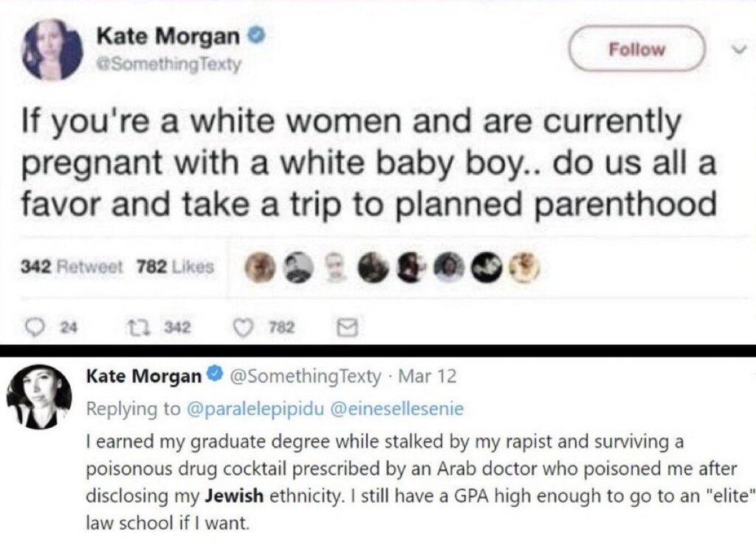Open the @einesellesenie mention
756x543 pixels.
pos(400,408)
